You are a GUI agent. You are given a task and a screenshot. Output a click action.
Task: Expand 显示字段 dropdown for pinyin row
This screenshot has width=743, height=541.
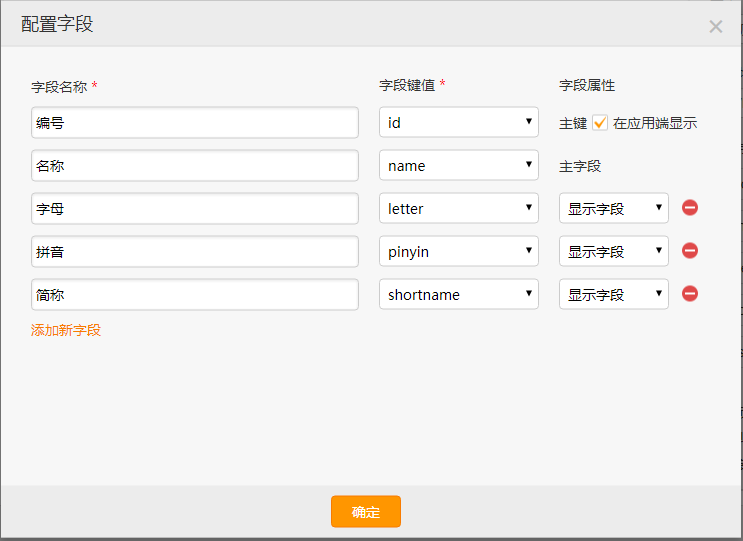click(614, 251)
